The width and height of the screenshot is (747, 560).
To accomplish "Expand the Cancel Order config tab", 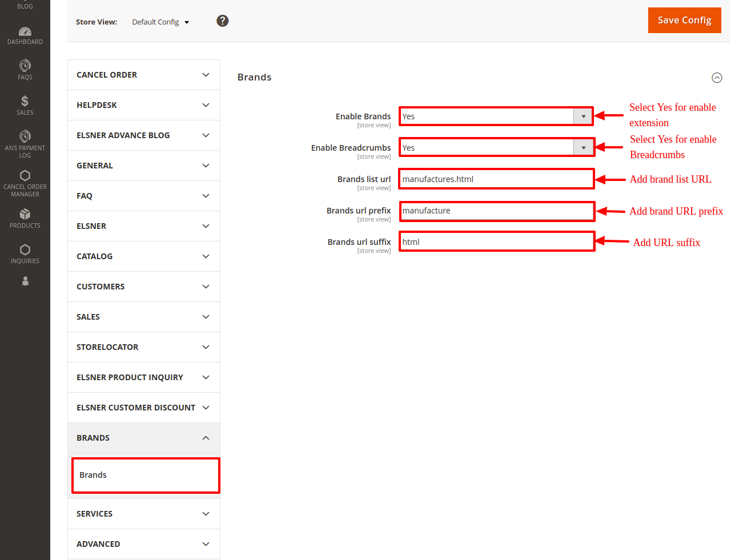I will tap(143, 75).
